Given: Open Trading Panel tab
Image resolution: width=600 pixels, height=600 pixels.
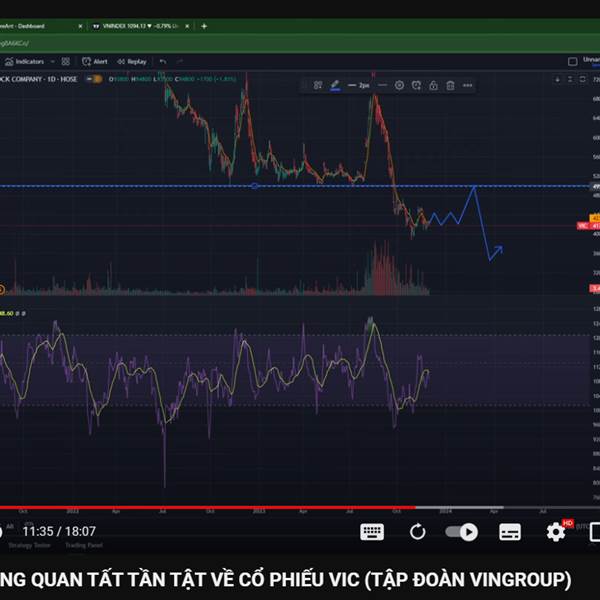Looking at the screenshot, I should pyautogui.click(x=84, y=545).
